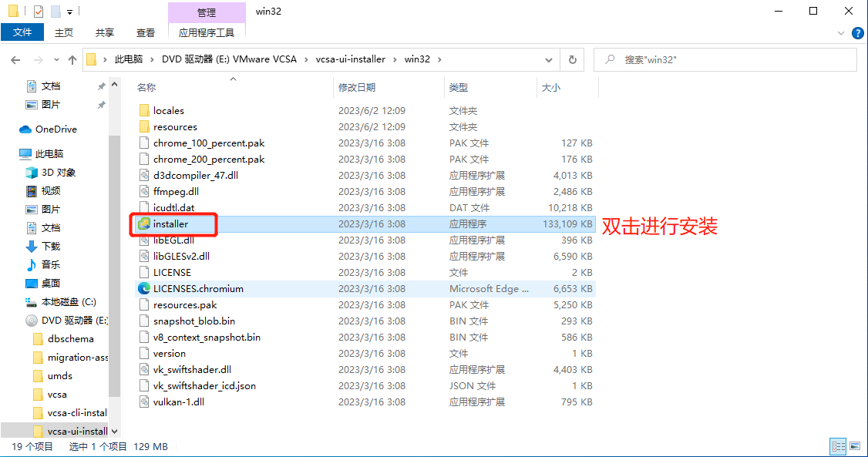Select chrome_100_percent.pak file name
The height and width of the screenshot is (457, 868).
(x=209, y=143)
